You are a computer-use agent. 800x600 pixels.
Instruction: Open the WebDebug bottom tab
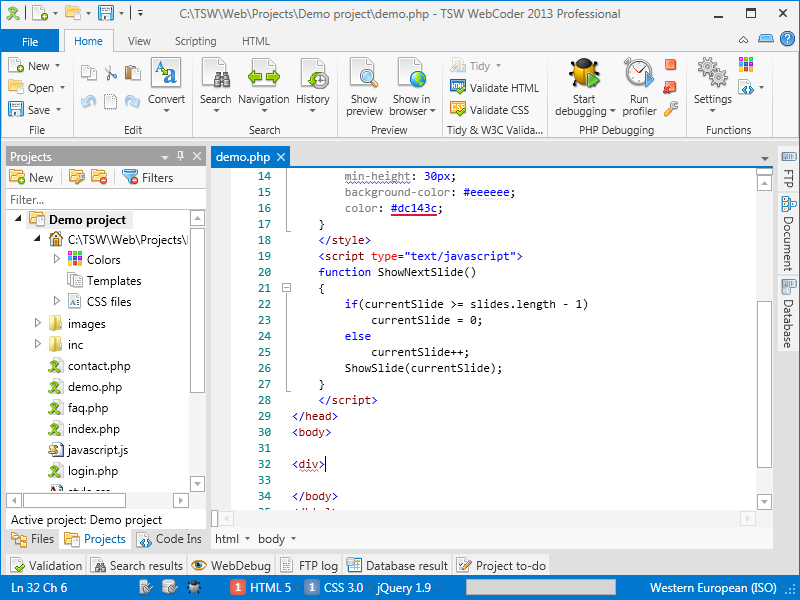tap(231, 565)
